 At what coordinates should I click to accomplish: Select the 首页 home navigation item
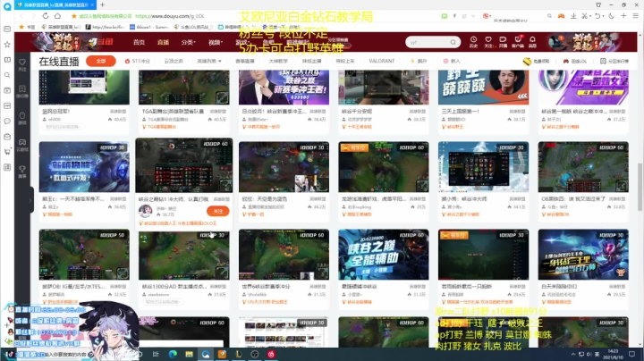139,42
